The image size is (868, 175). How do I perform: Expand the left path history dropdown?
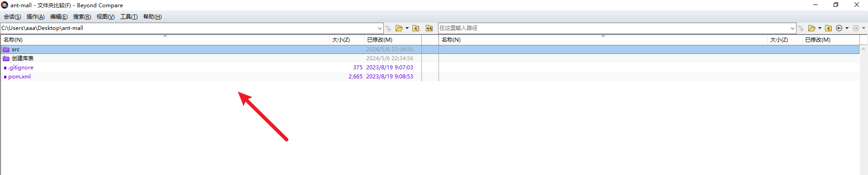coord(379,28)
